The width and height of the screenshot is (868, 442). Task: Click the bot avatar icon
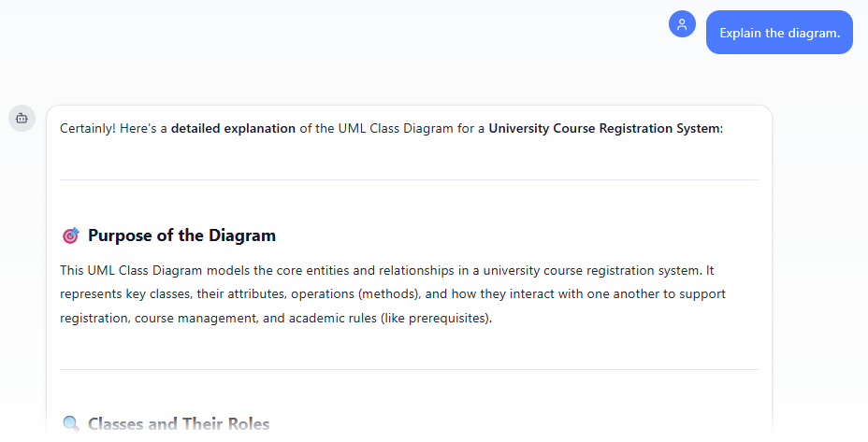click(x=22, y=119)
